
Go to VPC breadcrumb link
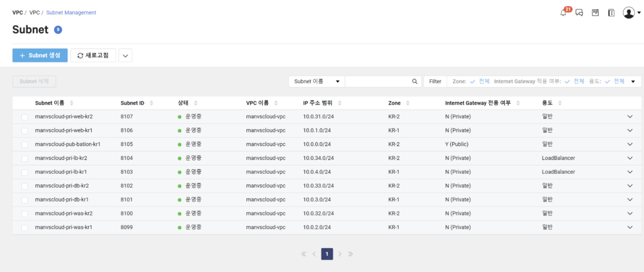click(35, 13)
